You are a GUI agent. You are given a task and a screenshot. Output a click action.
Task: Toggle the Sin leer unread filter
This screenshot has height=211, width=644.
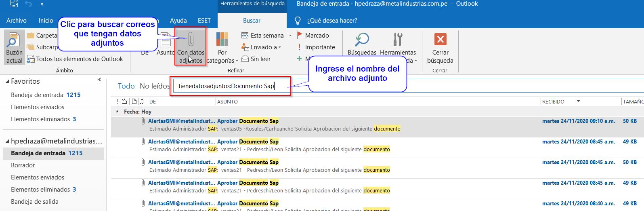pyautogui.click(x=256, y=59)
